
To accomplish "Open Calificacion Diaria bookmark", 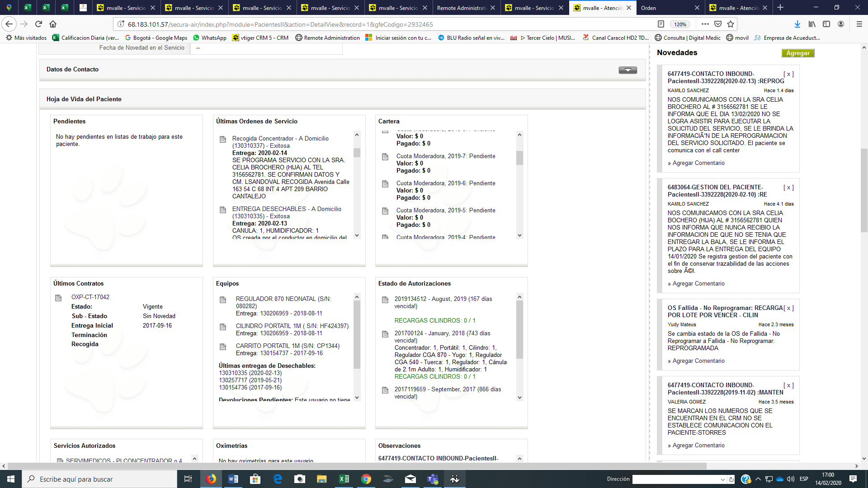I will click(85, 38).
